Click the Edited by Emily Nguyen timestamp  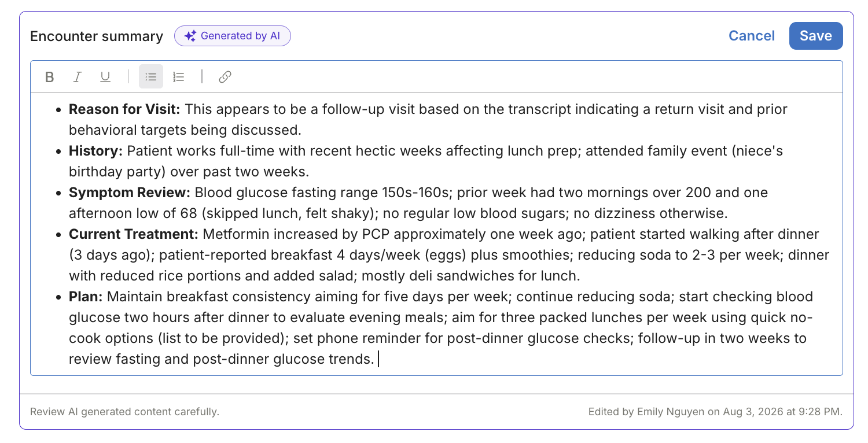tap(715, 412)
